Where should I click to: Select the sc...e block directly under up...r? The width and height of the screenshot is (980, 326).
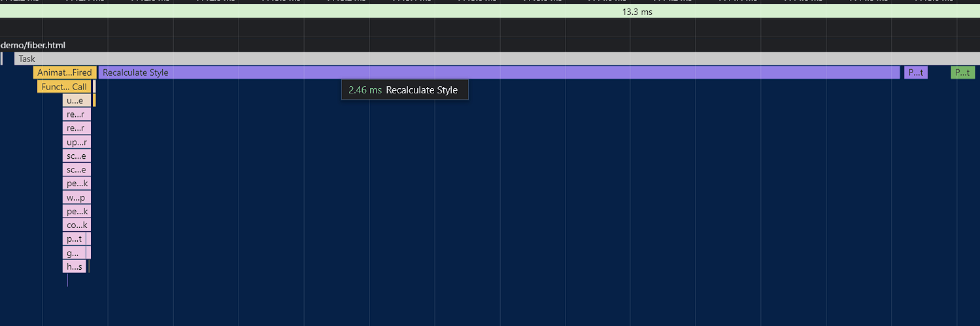pyautogui.click(x=76, y=155)
